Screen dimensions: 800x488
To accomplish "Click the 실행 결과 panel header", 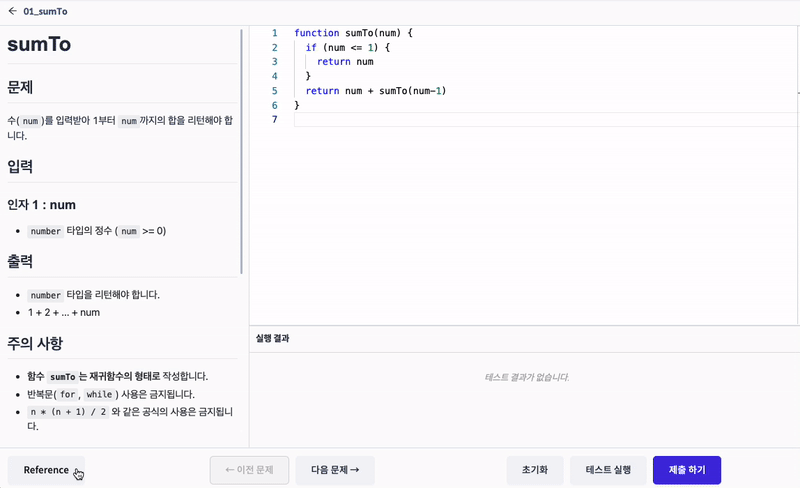I will point(272,338).
